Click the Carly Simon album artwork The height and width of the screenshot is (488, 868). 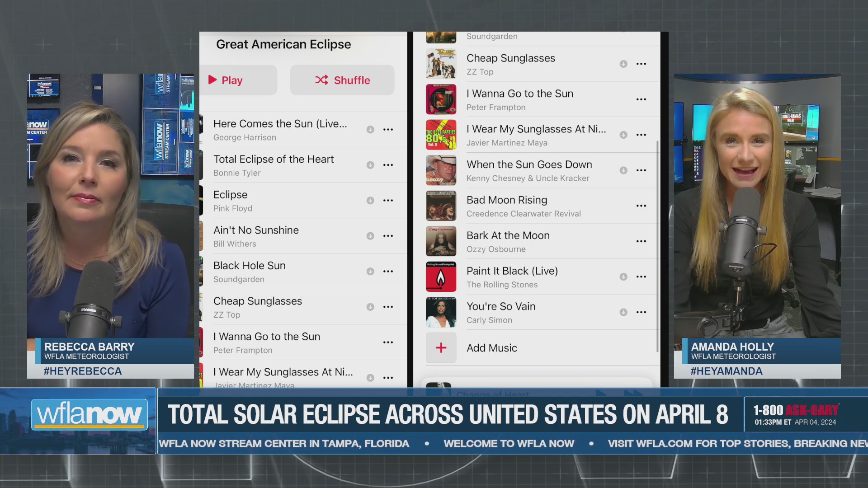[x=441, y=312]
